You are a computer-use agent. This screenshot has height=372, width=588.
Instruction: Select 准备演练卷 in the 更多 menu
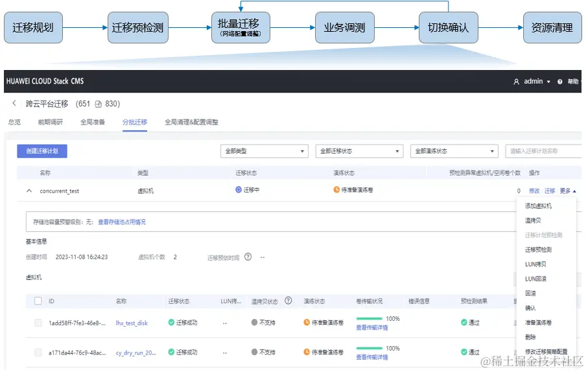point(538,323)
